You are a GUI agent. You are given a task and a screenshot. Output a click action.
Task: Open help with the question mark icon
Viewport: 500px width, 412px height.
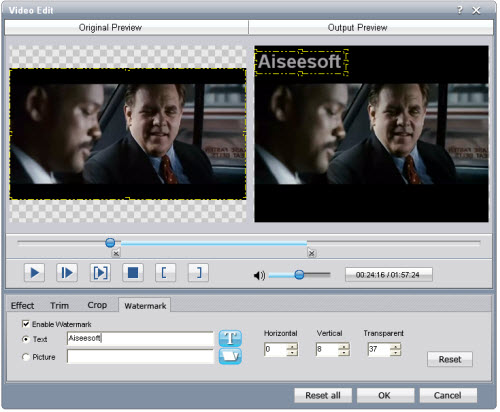[460, 10]
